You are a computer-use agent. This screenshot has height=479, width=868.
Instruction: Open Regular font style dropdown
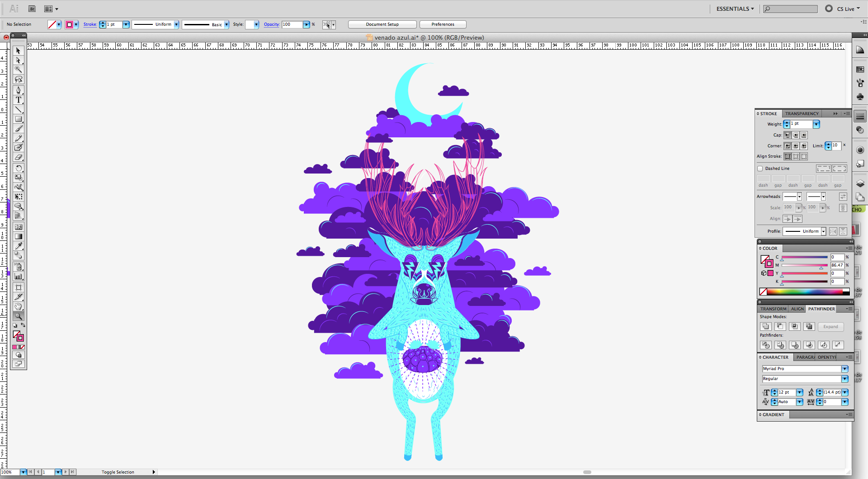tap(844, 379)
